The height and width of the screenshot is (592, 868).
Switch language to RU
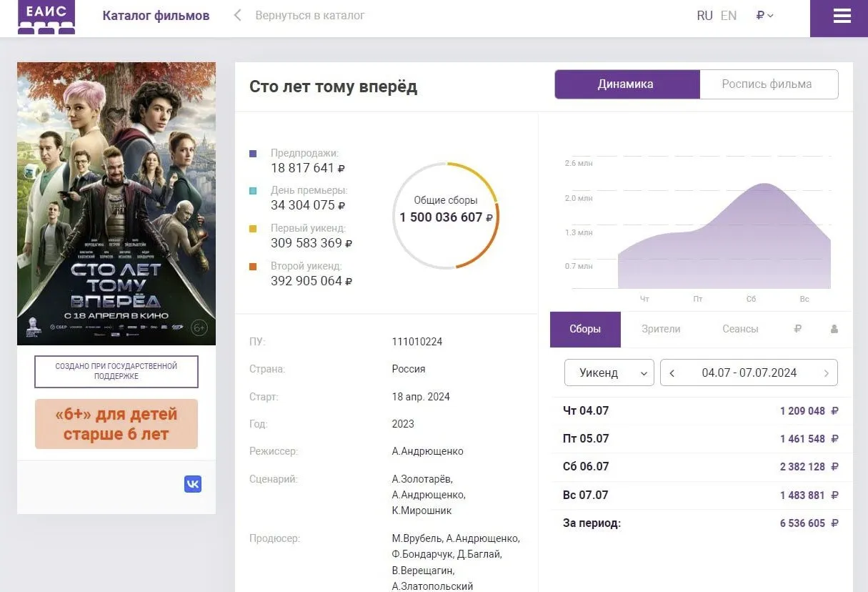(x=704, y=15)
